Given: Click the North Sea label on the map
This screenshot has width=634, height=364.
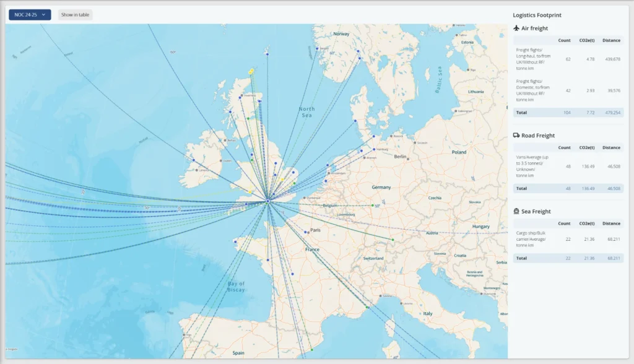Looking at the screenshot, I should tap(307, 112).
